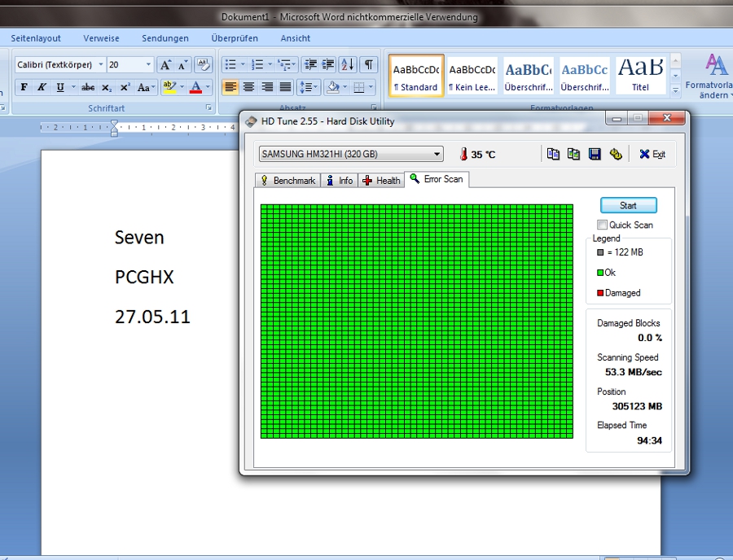This screenshot has width=733, height=560.
Task: Apply strikethrough formatting (abc icon)
Action: pyautogui.click(x=88, y=87)
